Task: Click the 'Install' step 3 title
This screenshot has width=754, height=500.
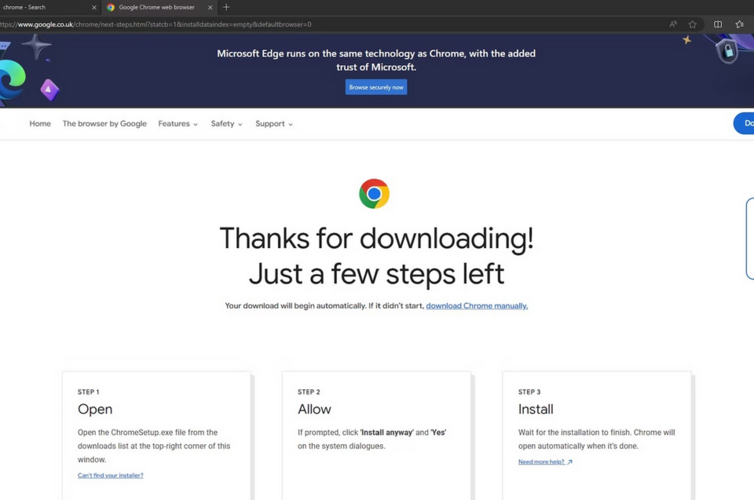Action: pyautogui.click(x=536, y=409)
